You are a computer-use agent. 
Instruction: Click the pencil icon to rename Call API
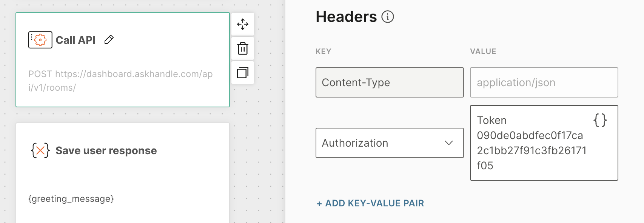coord(109,39)
